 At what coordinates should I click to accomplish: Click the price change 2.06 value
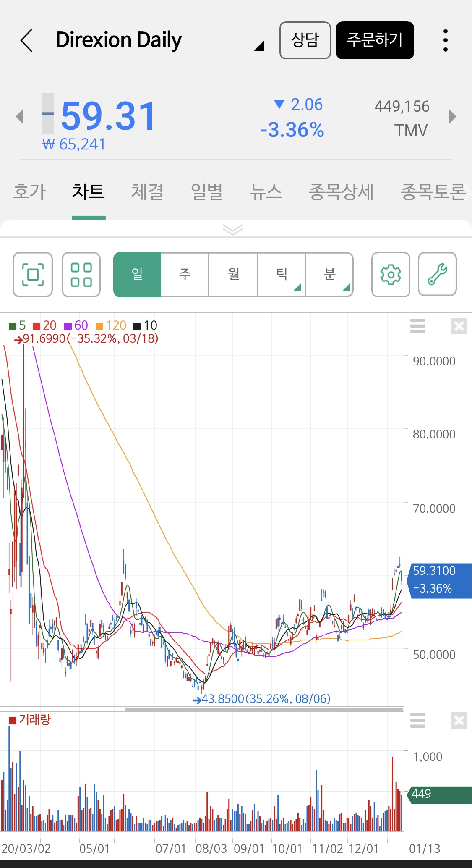pos(306,104)
